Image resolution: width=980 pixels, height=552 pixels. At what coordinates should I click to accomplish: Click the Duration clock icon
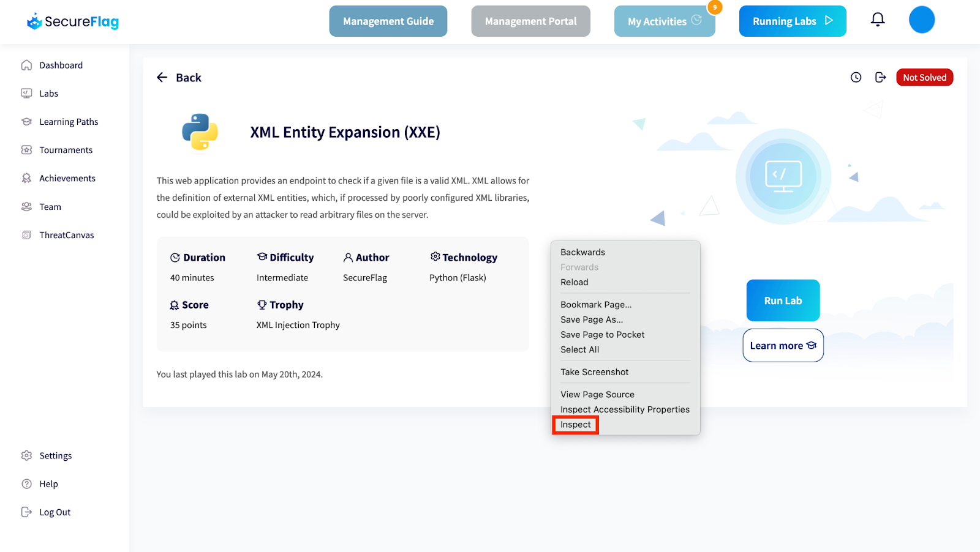point(175,258)
